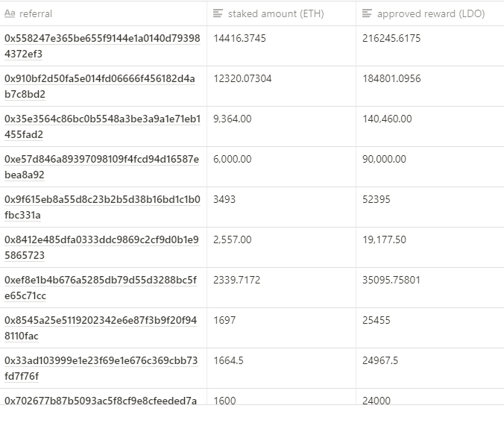The image size is (504, 423).
Task: Open referral address starting 0x8545a25e5119
Action: [x=101, y=328]
